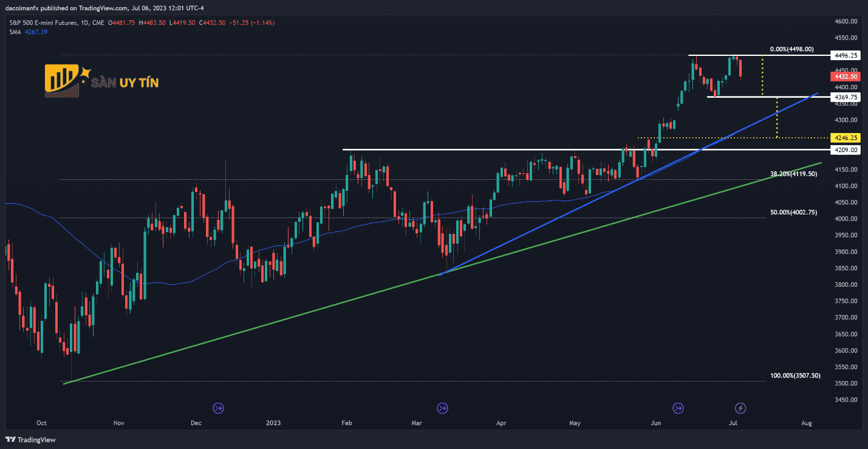Select the 4369.75 price label
Viewport: 868px width, 449px height.
[x=846, y=97]
